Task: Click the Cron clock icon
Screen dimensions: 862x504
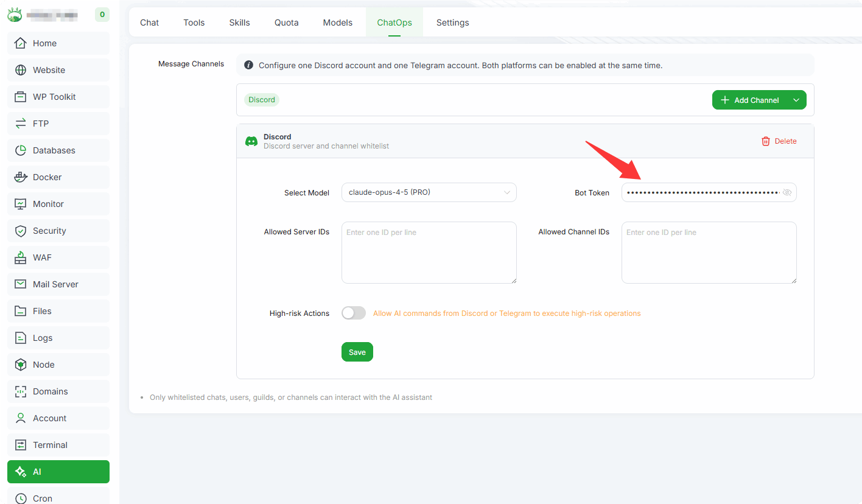Action: tap(21, 499)
